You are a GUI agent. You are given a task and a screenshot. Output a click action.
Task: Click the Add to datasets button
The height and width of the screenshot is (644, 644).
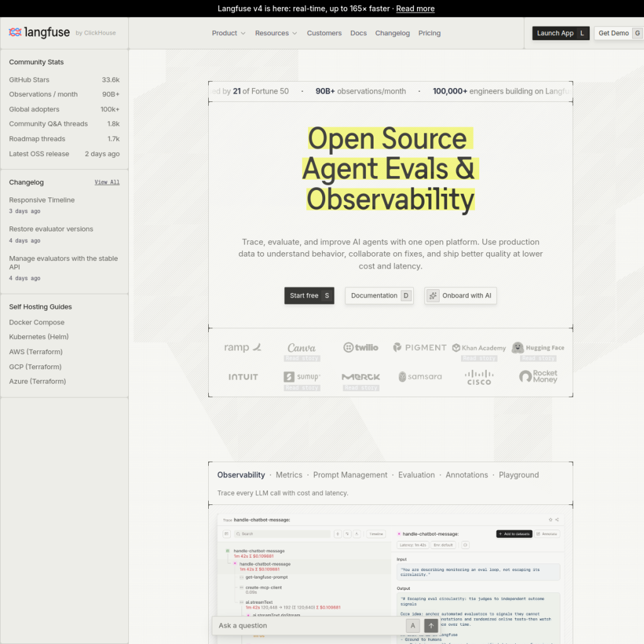tap(514, 534)
